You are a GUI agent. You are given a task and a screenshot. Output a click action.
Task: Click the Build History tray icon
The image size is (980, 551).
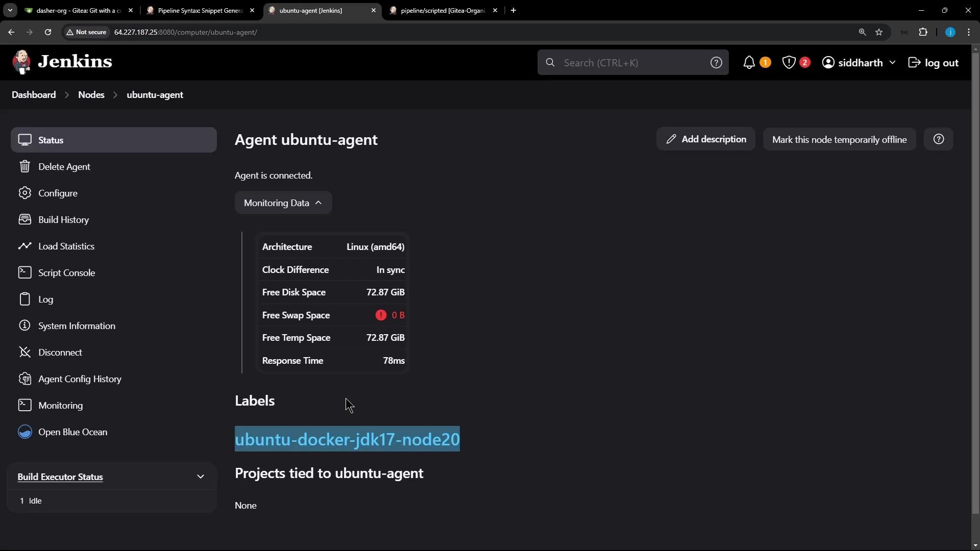[x=24, y=219]
